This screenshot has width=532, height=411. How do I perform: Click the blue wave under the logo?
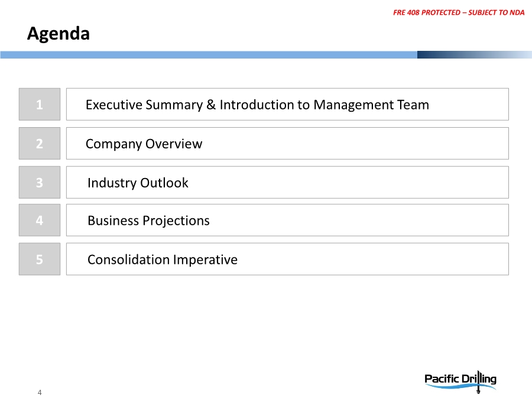449,387
